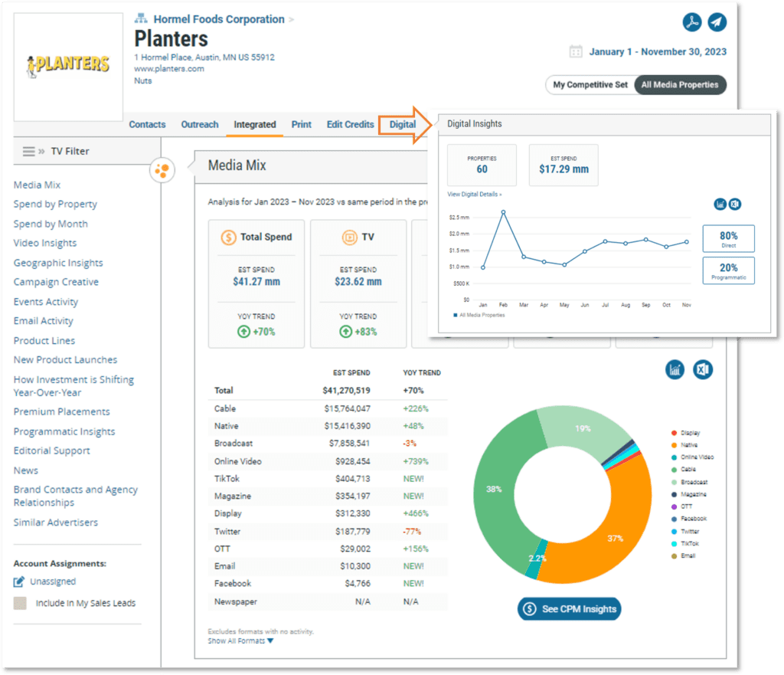Click the chart icon in Digital Insights panel
This screenshot has height=675, width=784.
click(x=720, y=204)
